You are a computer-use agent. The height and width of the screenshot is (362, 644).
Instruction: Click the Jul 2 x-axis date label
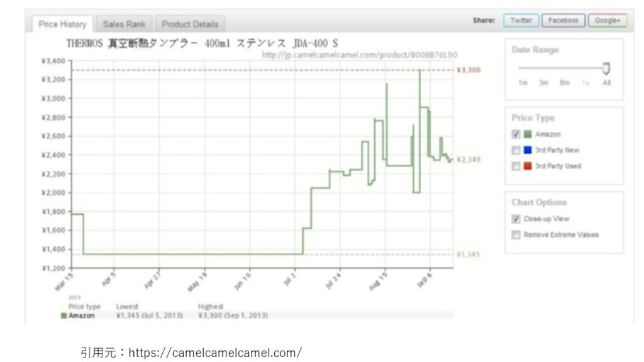pyautogui.click(x=289, y=279)
